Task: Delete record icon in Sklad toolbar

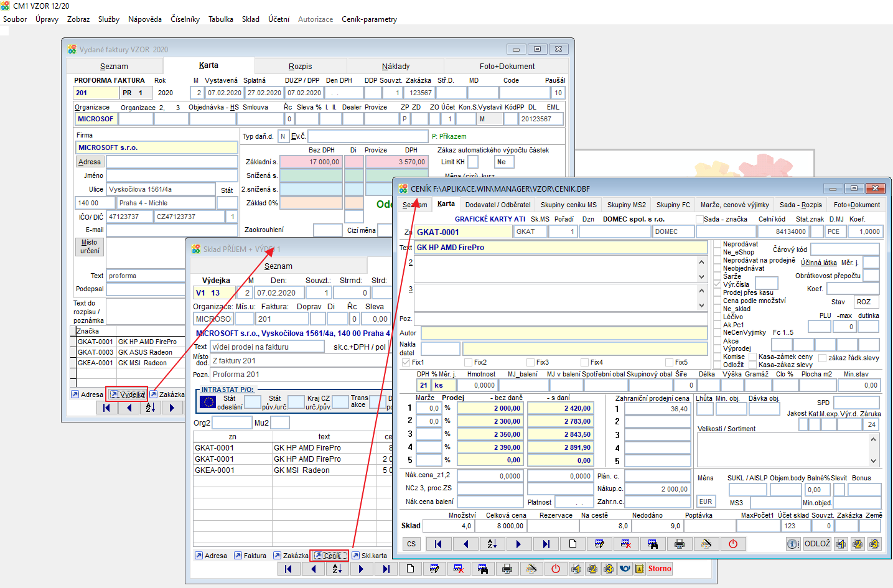Action: (459, 569)
